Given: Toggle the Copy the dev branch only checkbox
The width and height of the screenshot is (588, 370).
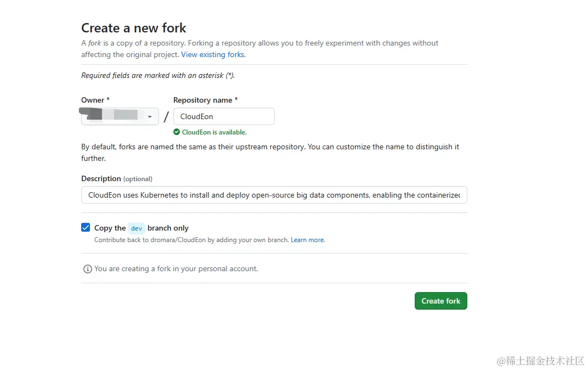Looking at the screenshot, I should (86, 227).
